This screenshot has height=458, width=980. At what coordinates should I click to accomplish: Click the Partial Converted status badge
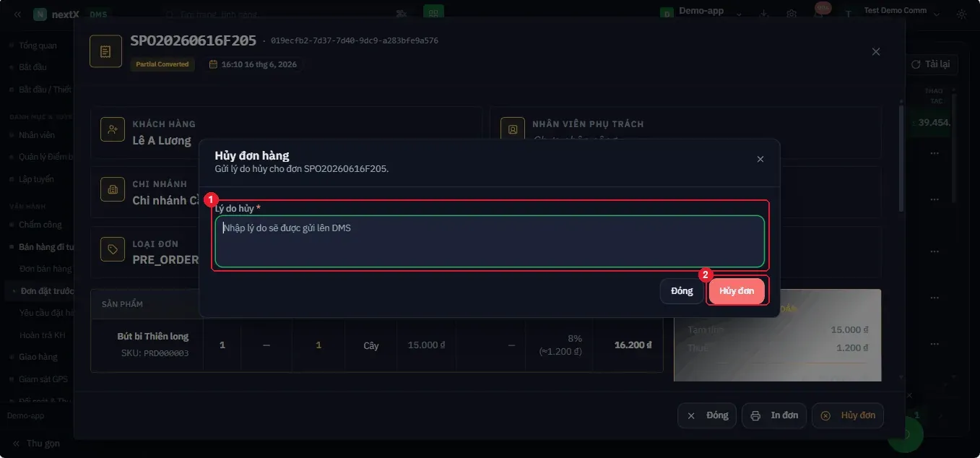[x=162, y=64]
